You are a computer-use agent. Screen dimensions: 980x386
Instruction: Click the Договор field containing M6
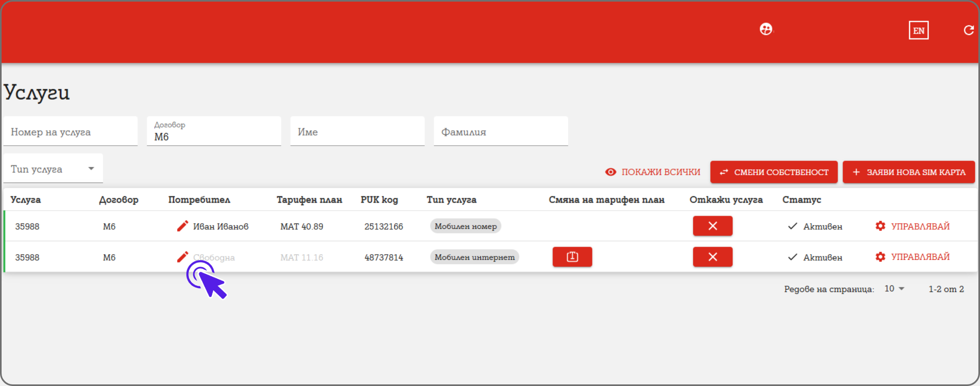pos(214,132)
